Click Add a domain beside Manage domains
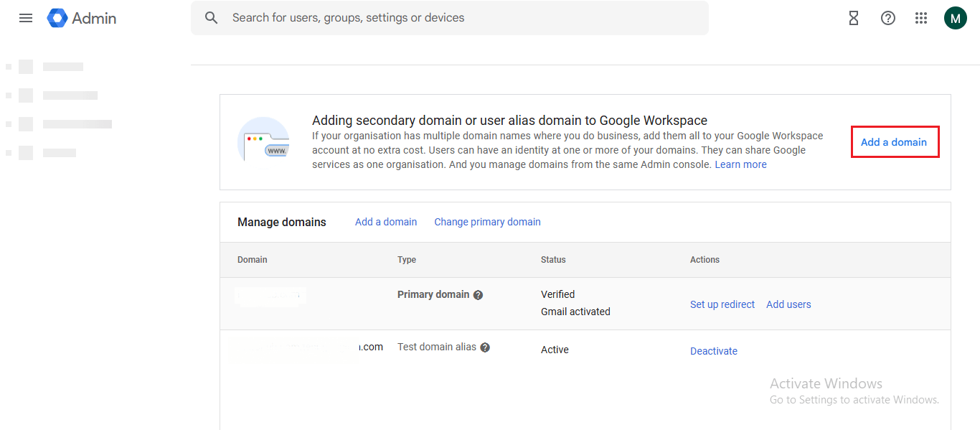The height and width of the screenshot is (430, 980). pos(386,222)
